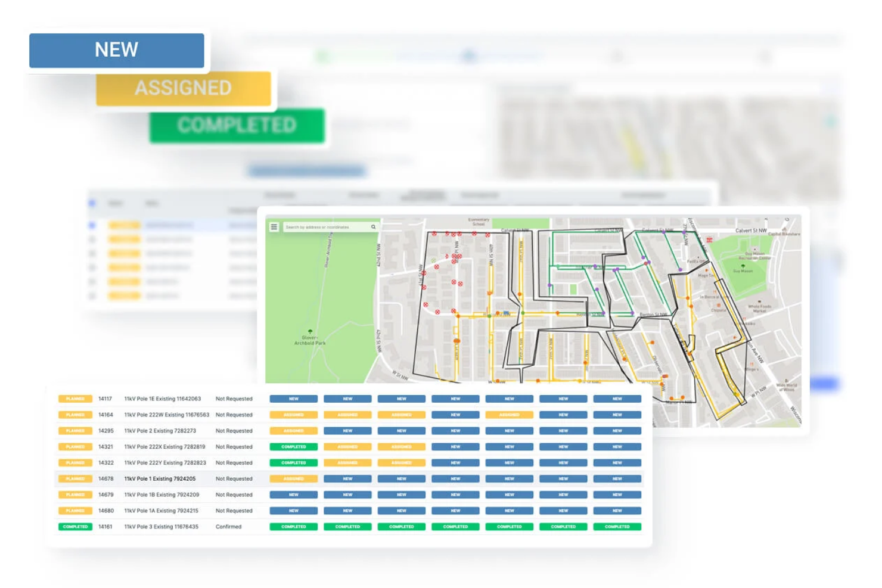882x588 pixels.
Task: Click the large yellow ASSIGNED status label
Action: [x=183, y=88]
